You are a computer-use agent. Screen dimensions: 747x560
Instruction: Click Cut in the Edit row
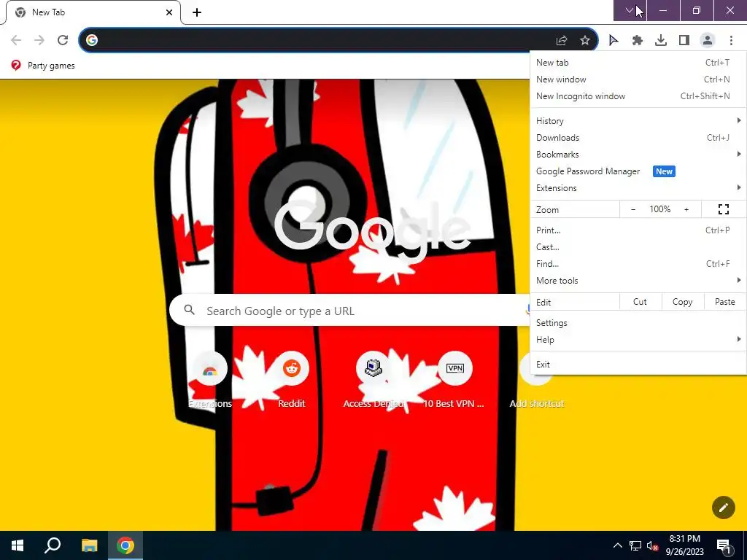pos(640,302)
